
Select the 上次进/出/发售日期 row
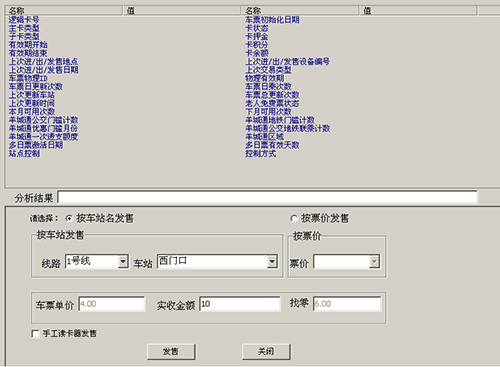coord(43,70)
